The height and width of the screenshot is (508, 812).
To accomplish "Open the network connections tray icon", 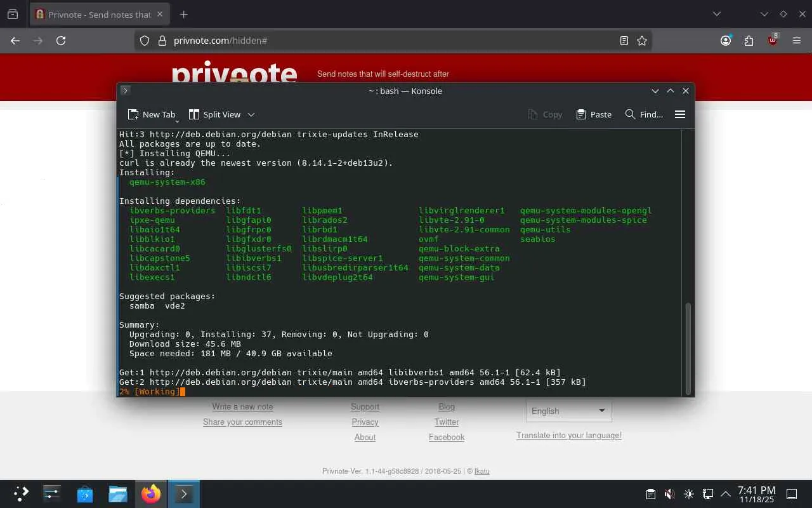I will 708,494.
